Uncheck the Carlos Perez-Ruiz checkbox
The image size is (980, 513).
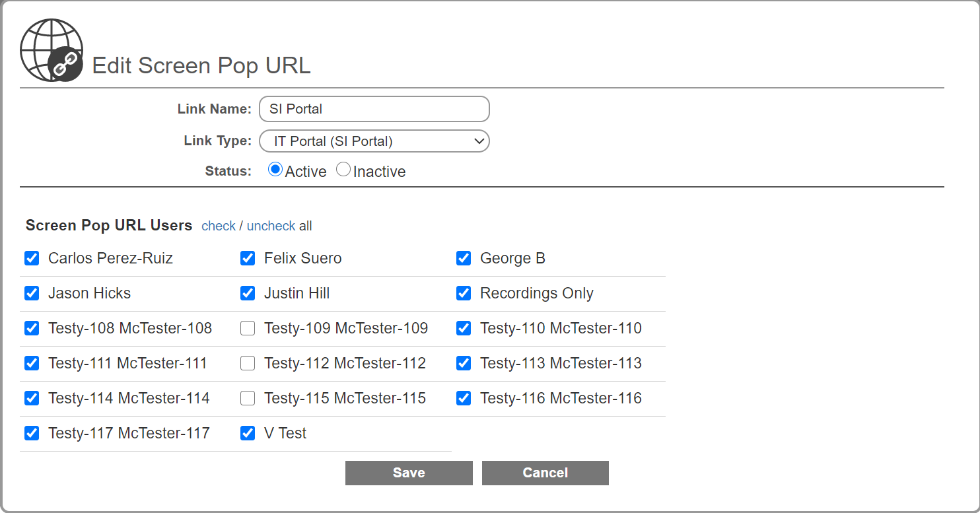(x=32, y=258)
